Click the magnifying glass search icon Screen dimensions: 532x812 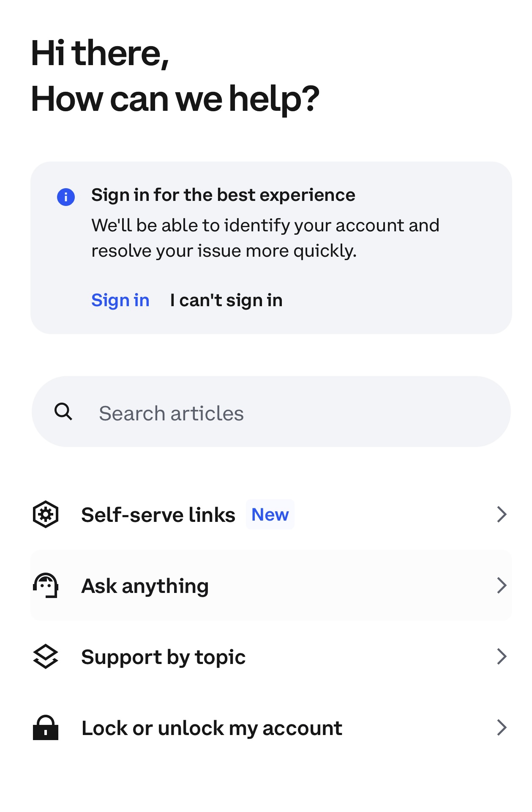point(63,411)
